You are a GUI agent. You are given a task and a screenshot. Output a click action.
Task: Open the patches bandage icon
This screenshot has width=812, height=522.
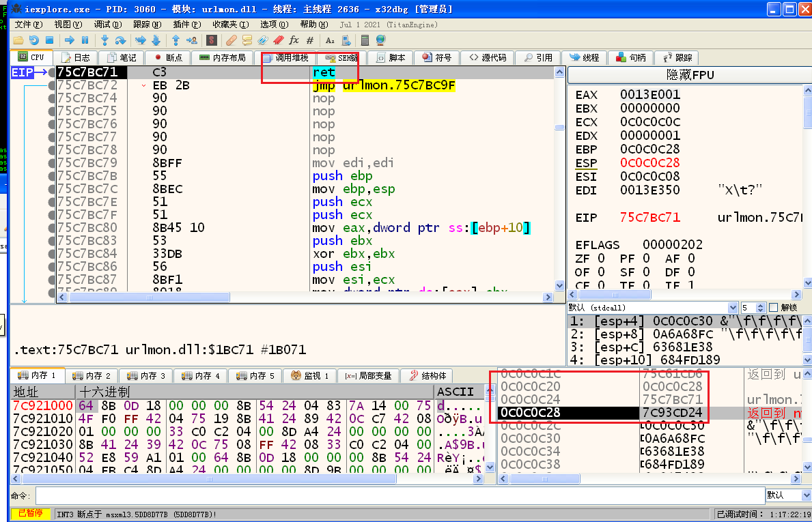pyautogui.click(x=232, y=40)
